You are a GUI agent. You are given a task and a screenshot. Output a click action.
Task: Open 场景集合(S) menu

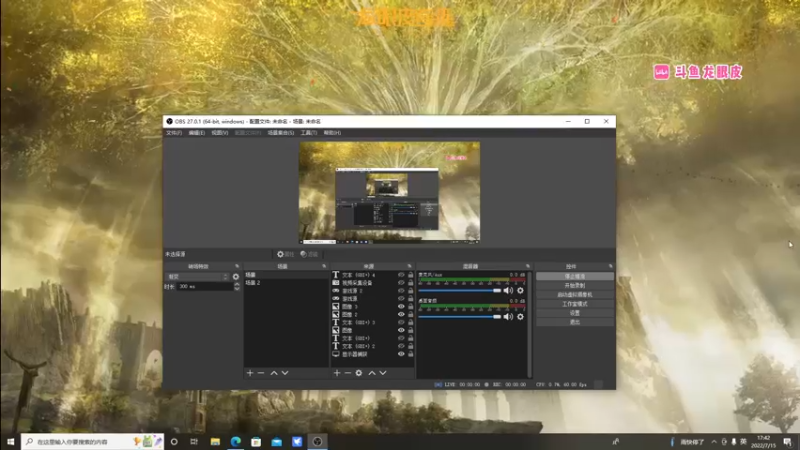pos(281,133)
